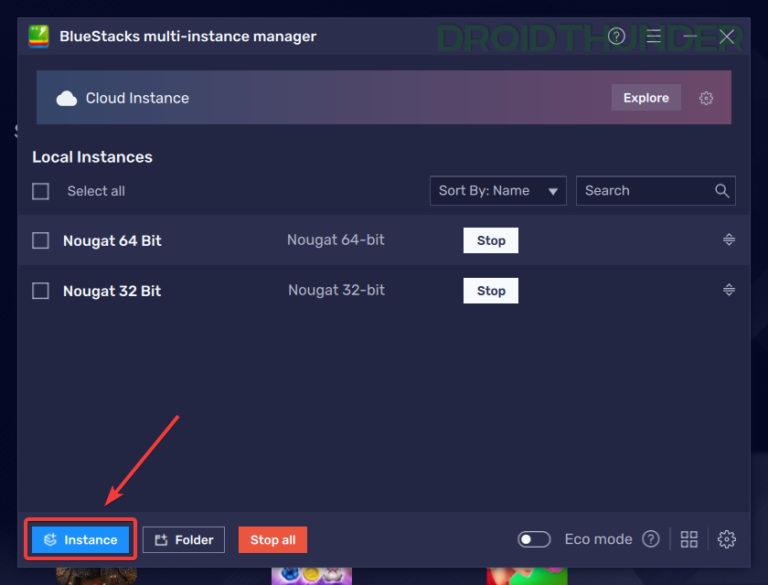Create a new Instance
This screenshot has height=585, width=768.
pos(81,540)
